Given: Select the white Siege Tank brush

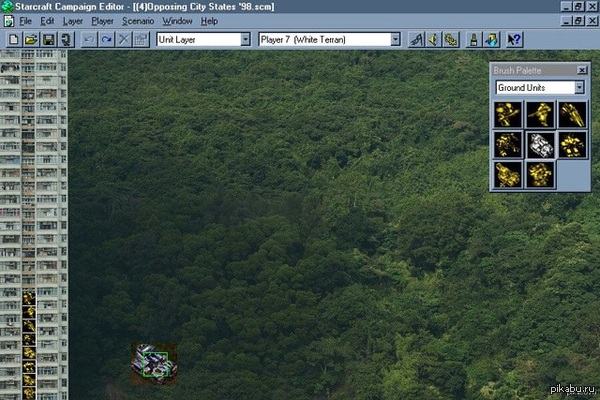Looking at the screenshot, I should [541, 145].
